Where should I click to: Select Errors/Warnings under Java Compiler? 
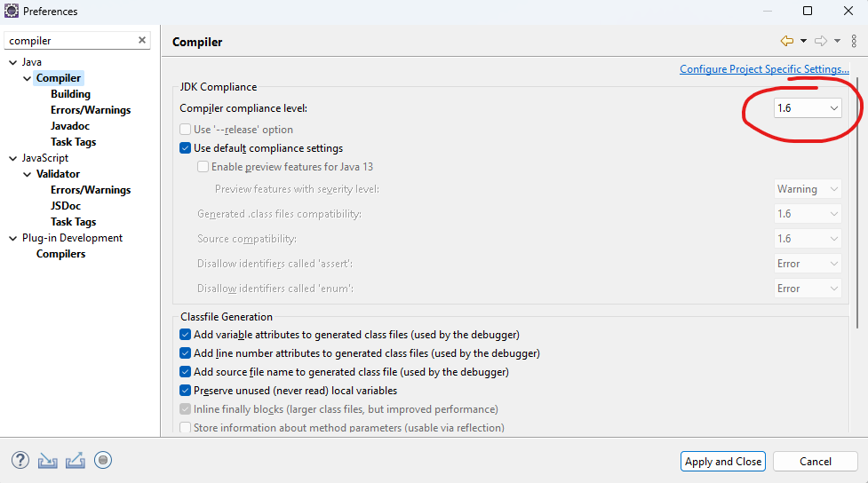pos(91,110)
